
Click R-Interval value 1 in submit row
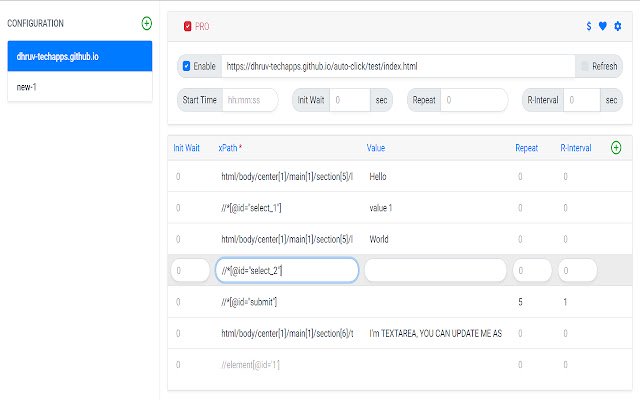tap(578, 302)
